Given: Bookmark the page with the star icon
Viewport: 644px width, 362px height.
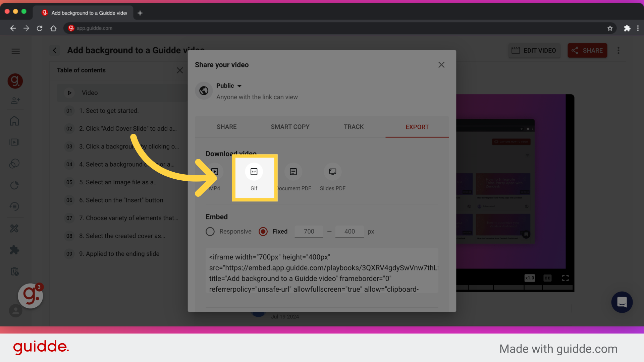Looking at the screenshot, I should [610, 28].
